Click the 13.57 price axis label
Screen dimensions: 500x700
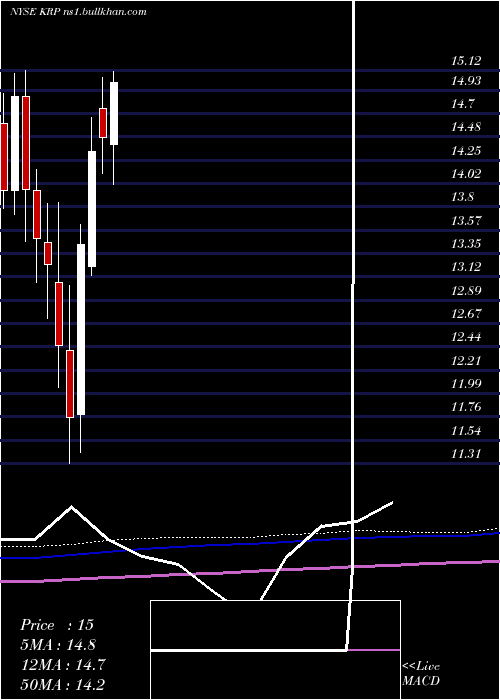(x=466, y=220)
